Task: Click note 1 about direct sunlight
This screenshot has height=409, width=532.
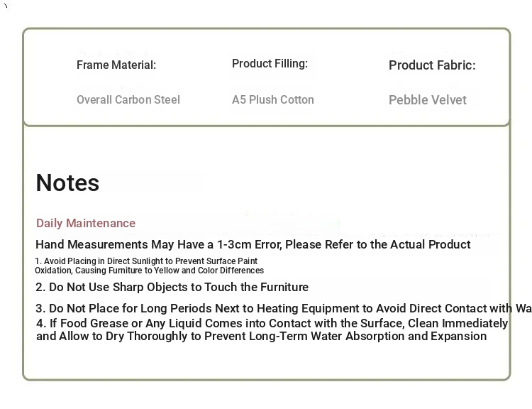Action: point(146,261)
